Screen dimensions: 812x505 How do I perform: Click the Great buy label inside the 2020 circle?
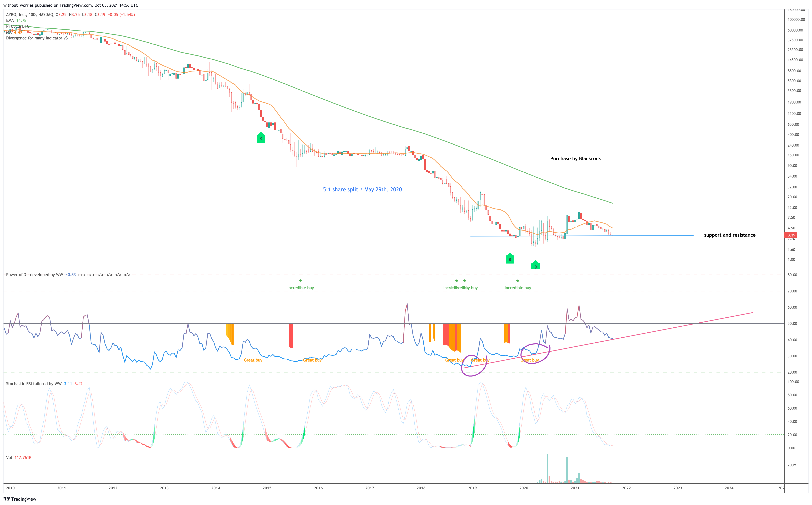point(529,360)
